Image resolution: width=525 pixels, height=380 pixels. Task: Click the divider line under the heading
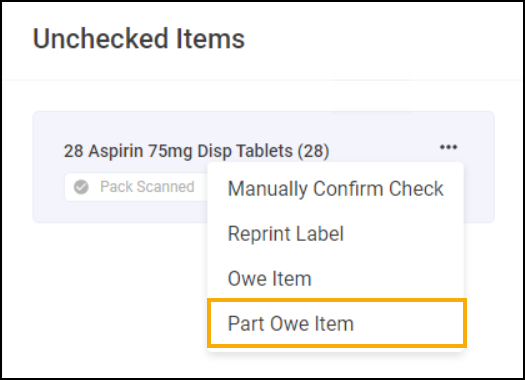tap(262, 80)
